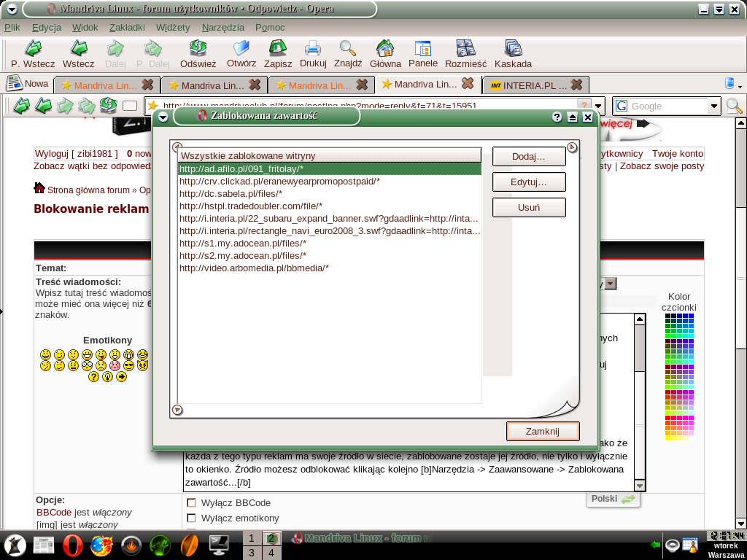The image size is (747, 560).
Task: Select the http://hstpl.tradedoubler.com/file/* entry
Action: click(330, 206)
